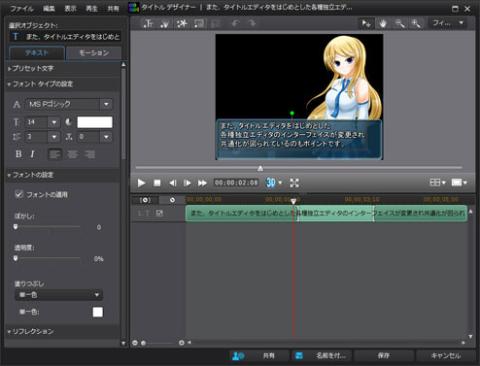Switch to the テキスト tab
480x366 pixels.
(37, 53)
